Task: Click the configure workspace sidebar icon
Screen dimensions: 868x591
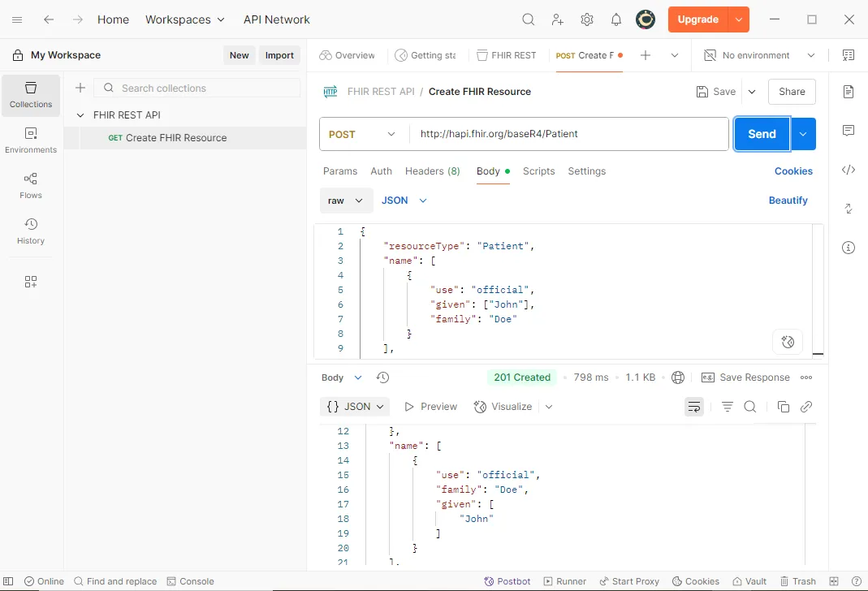Action: coord(31,282)
